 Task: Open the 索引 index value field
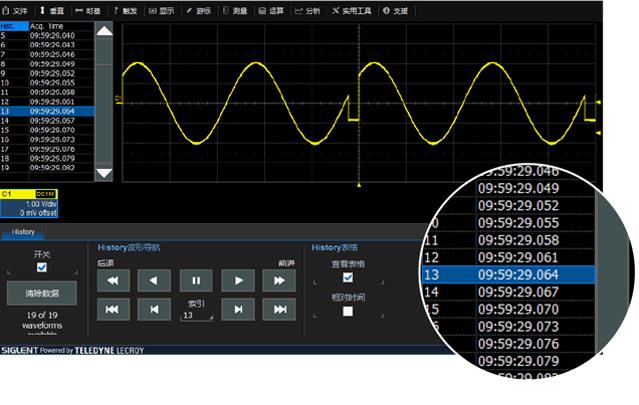196,315
